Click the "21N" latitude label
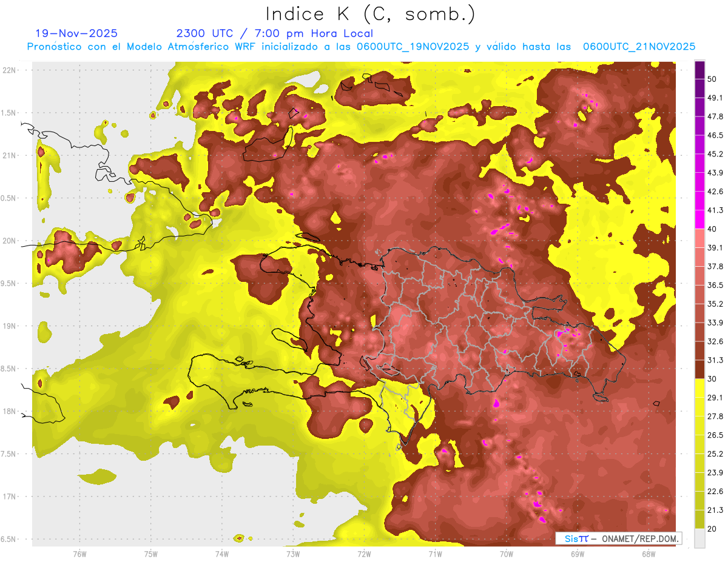Screen dimensions: 728x562 (8, 155)
